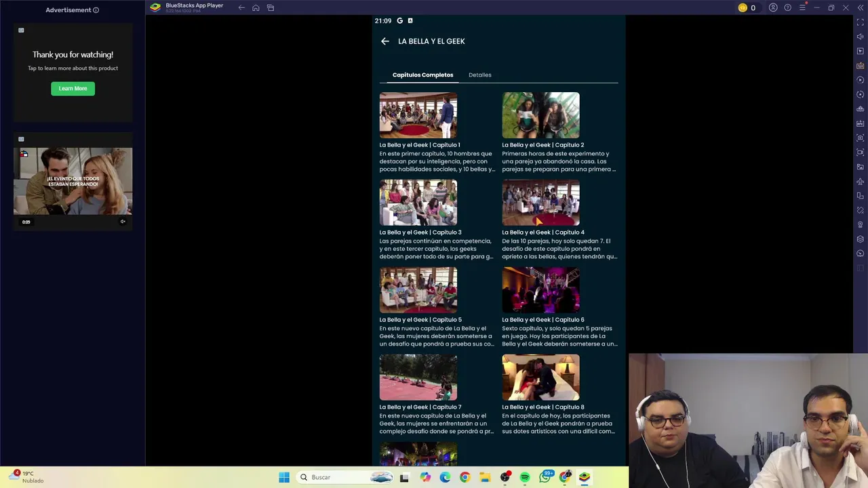Click the 'LA BELLA Y EL GEEK' header title
Screen dimensions: 868x488
tap(431, 41)
